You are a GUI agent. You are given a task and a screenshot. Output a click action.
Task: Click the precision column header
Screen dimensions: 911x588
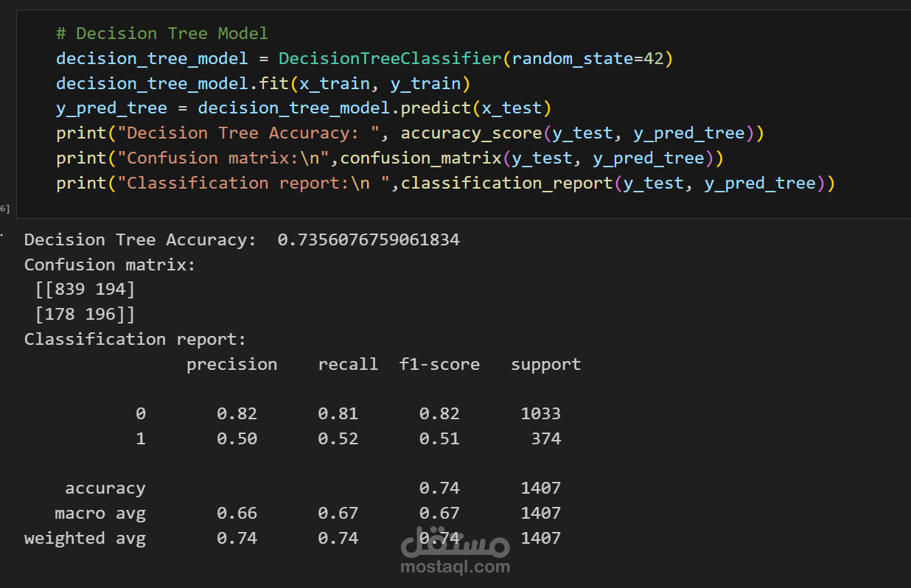(x=232, y=365)
